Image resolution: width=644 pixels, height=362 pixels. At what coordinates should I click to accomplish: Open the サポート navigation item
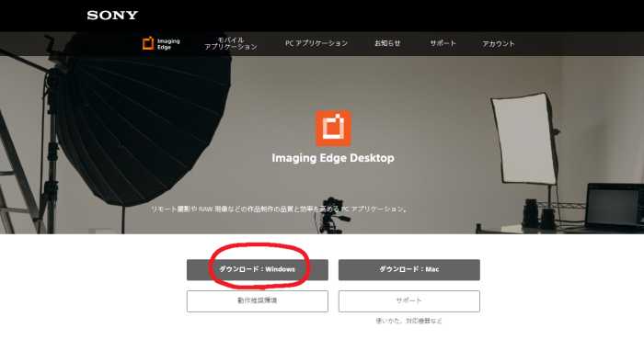[443, 43]
